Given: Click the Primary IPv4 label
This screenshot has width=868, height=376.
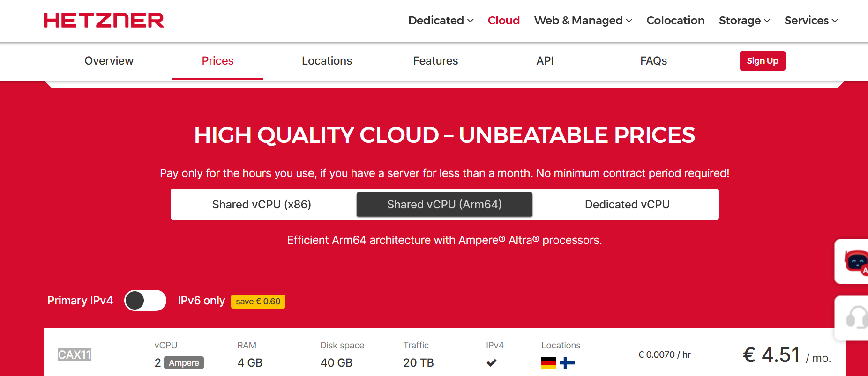Looking at the screenshot, I should [x=80, y=301].
